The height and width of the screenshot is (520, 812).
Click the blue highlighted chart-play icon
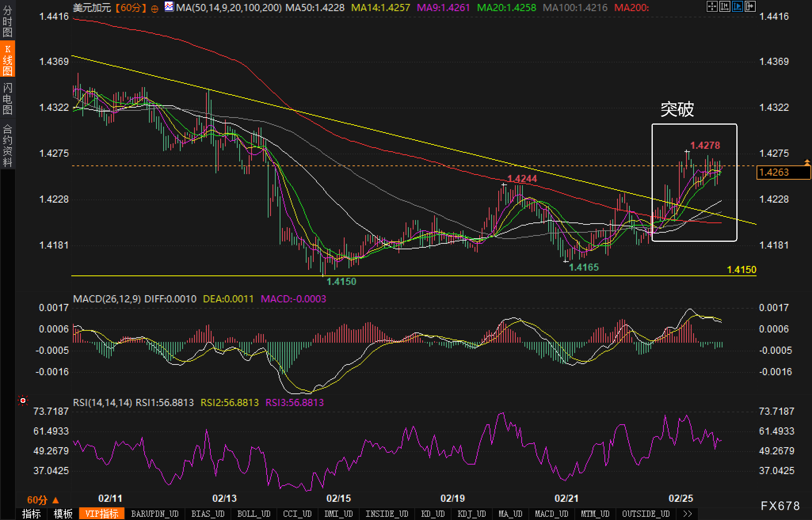[x=737, y=6]
